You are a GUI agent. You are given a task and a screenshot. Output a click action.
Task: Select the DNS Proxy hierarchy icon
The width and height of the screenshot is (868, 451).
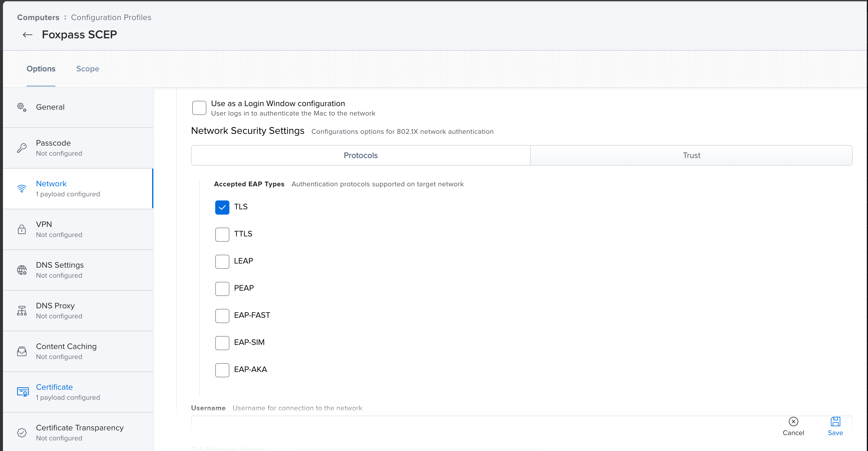point(22,311)
